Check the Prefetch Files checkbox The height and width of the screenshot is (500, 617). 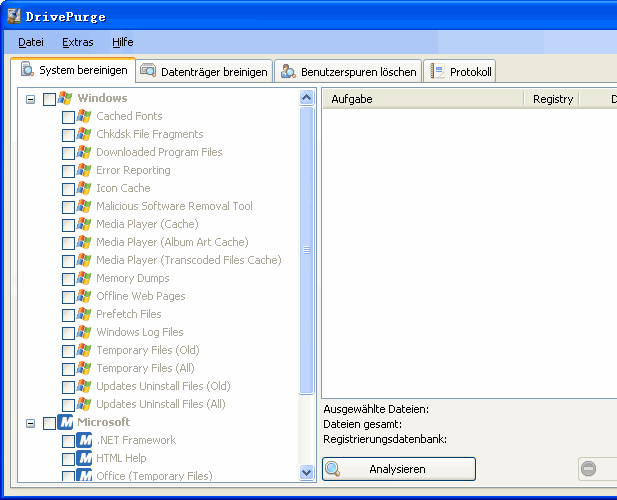point(68,314)
